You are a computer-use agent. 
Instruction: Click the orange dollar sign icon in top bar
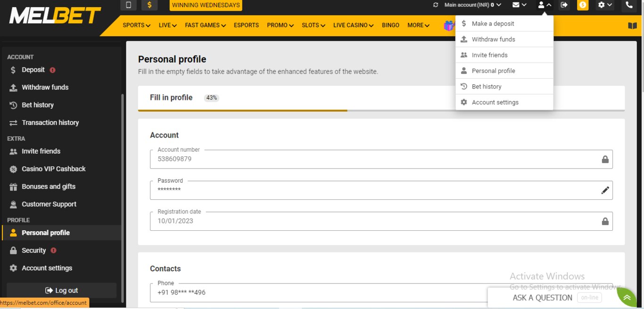tap(149, 5)
